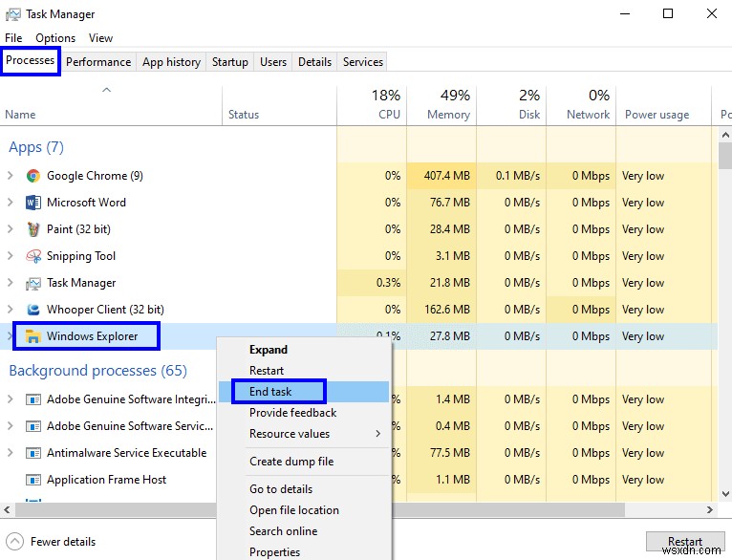Switch to the Startup tab
This screenshot has width=732, height=560.
click(x=230, y=62)
